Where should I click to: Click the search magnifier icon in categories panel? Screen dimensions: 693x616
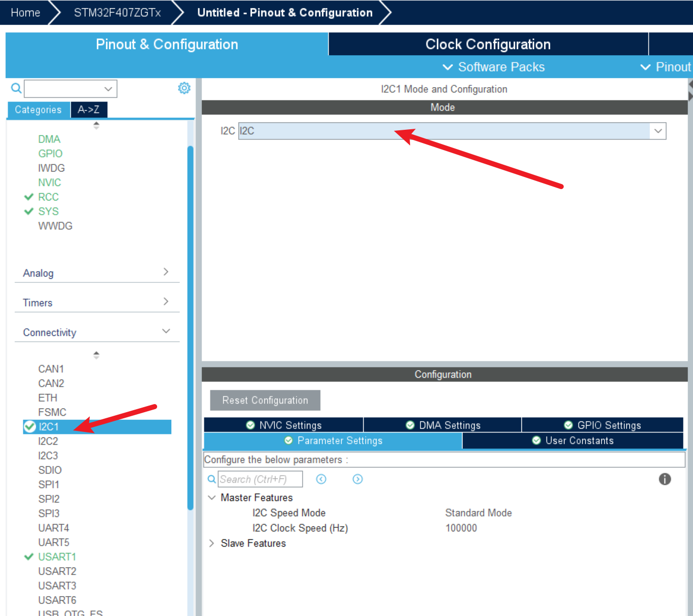[16, 88]
